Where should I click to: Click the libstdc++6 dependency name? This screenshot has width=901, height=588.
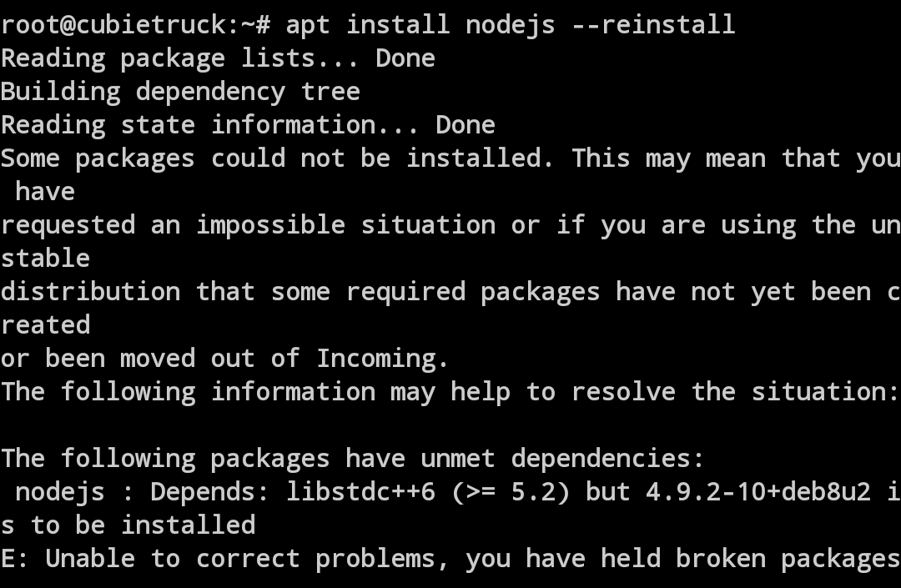point(360,491)
